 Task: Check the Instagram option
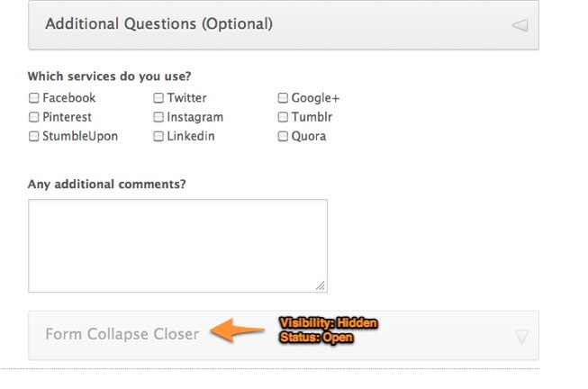[x=158, y=117]
